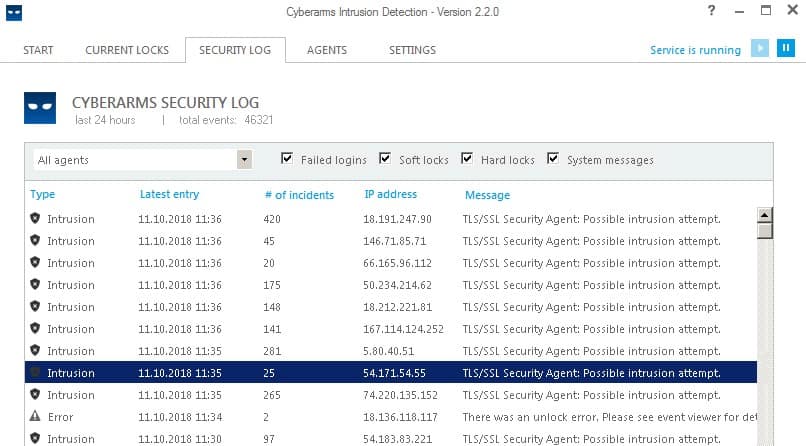Click shield icon for 5.80.40.51 row
Image resolution: width=806 pixels, height=446 pixels.
35,350
